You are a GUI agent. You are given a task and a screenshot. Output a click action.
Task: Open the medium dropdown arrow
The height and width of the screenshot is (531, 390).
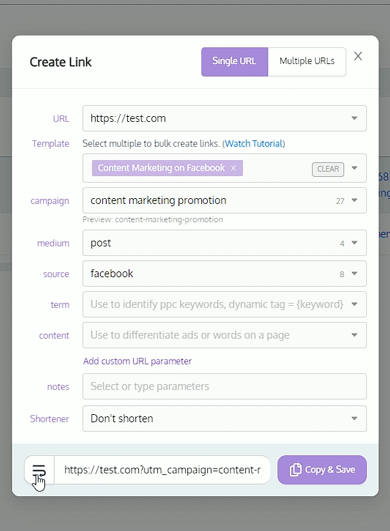[354, 243]
